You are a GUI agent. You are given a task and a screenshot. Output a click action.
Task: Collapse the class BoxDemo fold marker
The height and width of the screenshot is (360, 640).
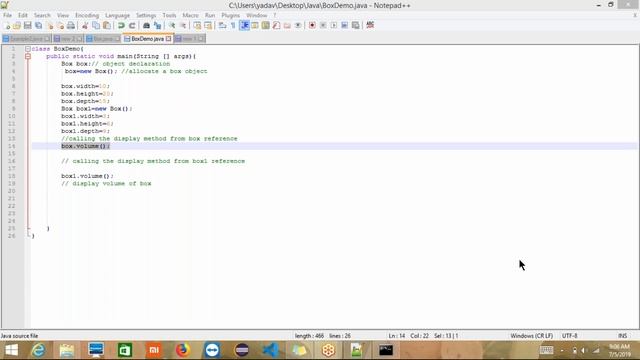[28, 49]
